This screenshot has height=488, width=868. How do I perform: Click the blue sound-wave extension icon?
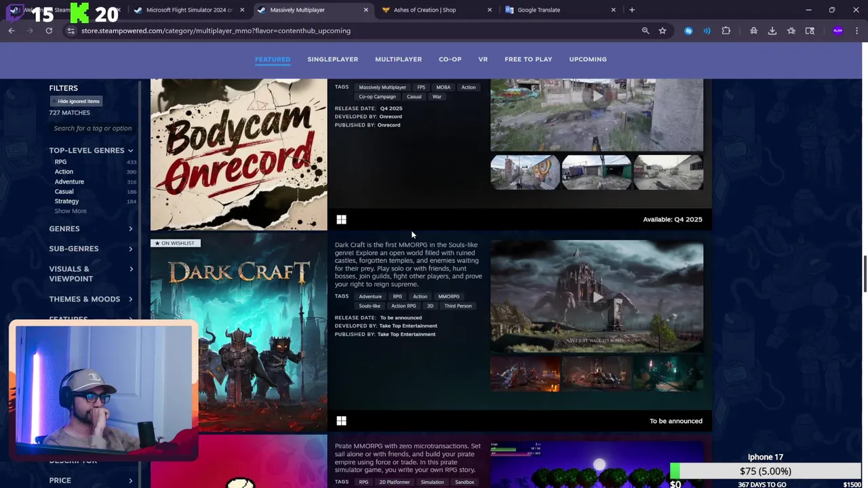click(707, 30)
